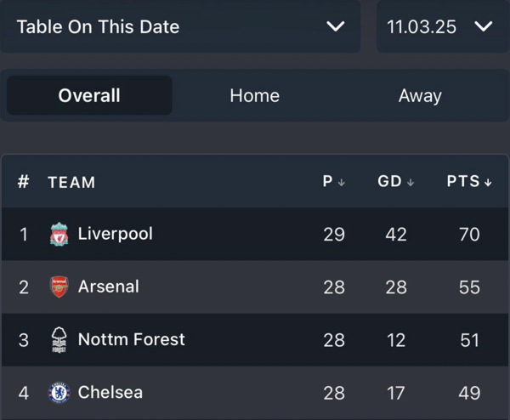Sort table by P arrow
Screen dimensions: 510x420
point(342,183)
